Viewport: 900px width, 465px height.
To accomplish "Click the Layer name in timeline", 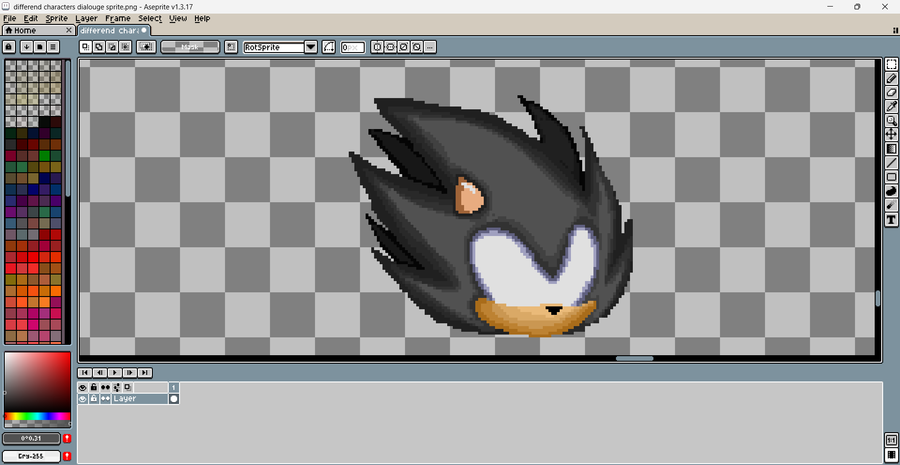I will (139, 399).
